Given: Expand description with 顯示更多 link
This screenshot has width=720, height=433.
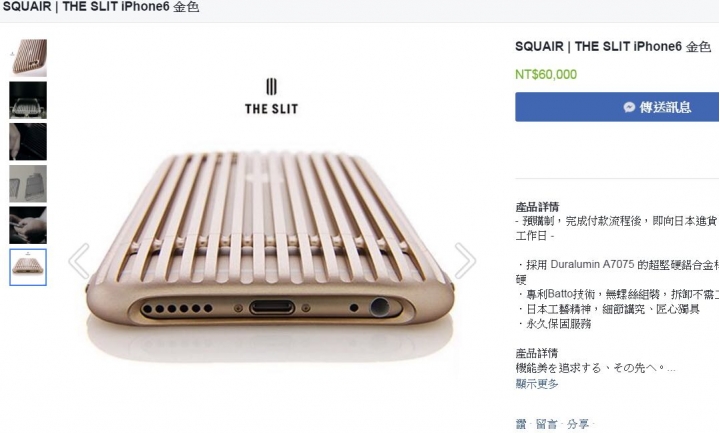Looking at the screenshot, I should 537,383.
